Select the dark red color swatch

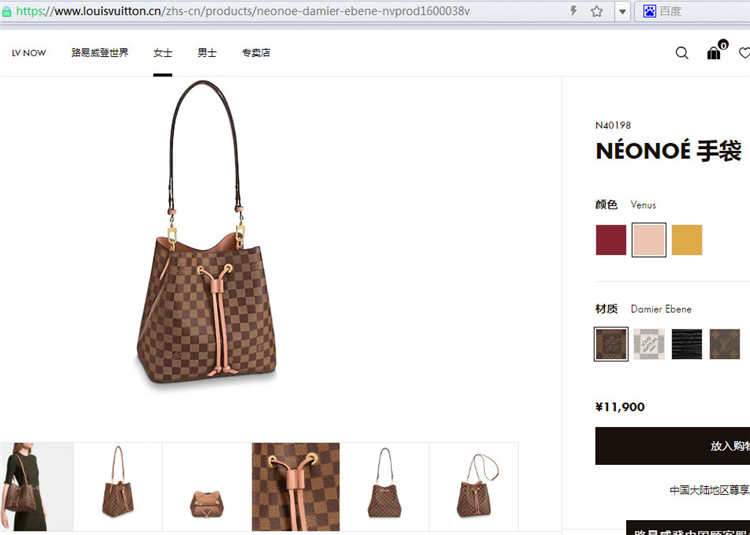click(611, 240)
